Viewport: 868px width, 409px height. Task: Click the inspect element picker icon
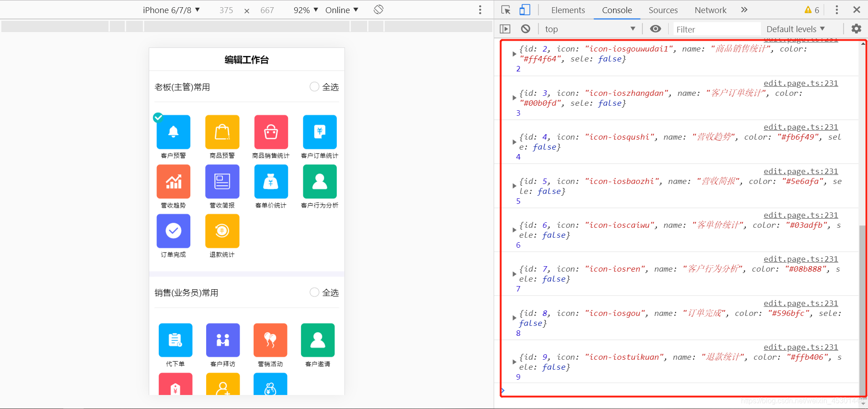(x=506, y=10)
